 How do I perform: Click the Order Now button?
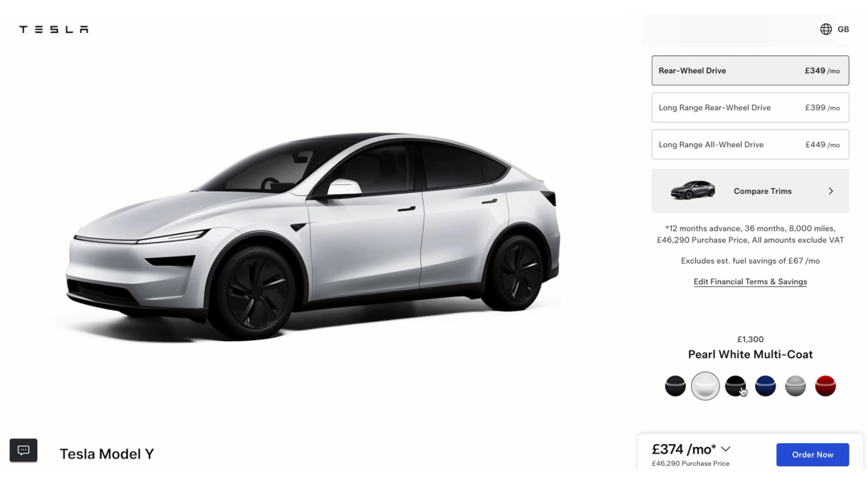(x=812, y=454)
